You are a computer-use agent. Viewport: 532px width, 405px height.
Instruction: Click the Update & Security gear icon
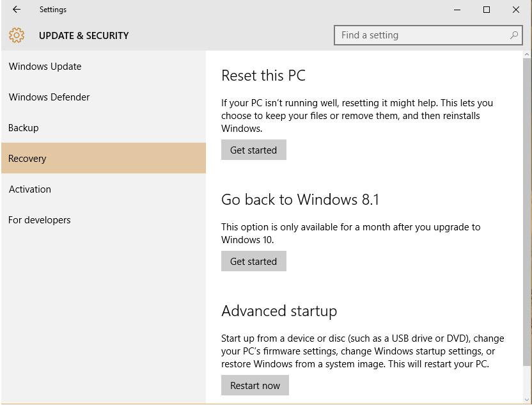(x=17, y=36)
